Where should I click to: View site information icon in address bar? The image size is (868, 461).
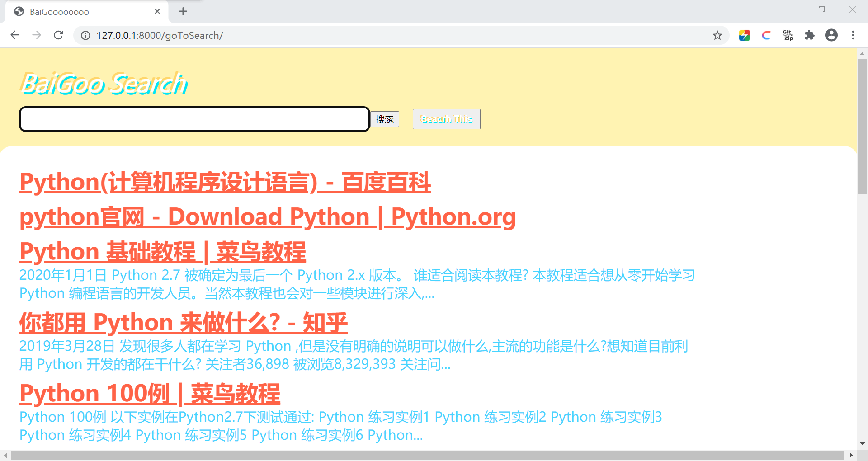(85, 35)
